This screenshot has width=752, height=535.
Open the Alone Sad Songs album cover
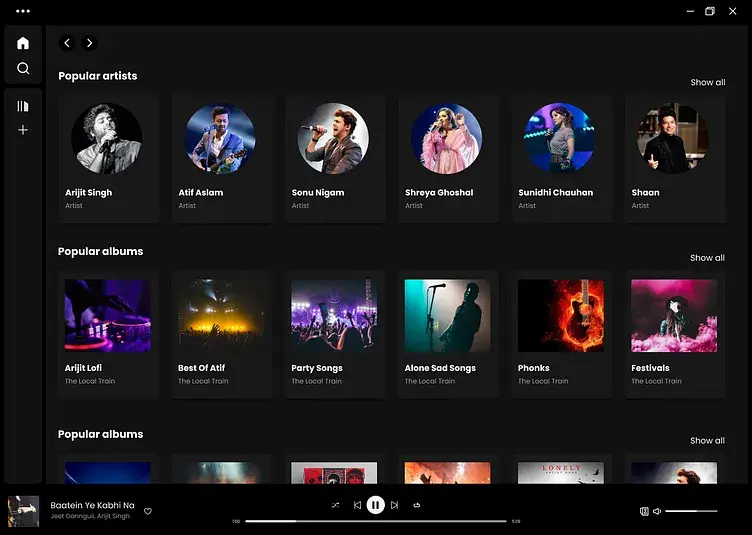pyautogui.click(x=447, y=315)
